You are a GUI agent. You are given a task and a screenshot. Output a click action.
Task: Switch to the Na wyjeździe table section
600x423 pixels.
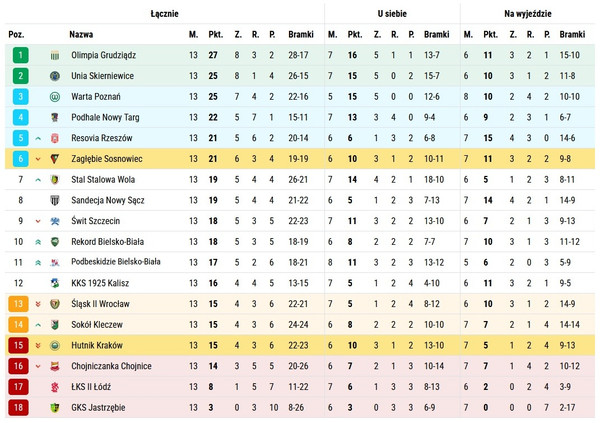click(527, 14)
